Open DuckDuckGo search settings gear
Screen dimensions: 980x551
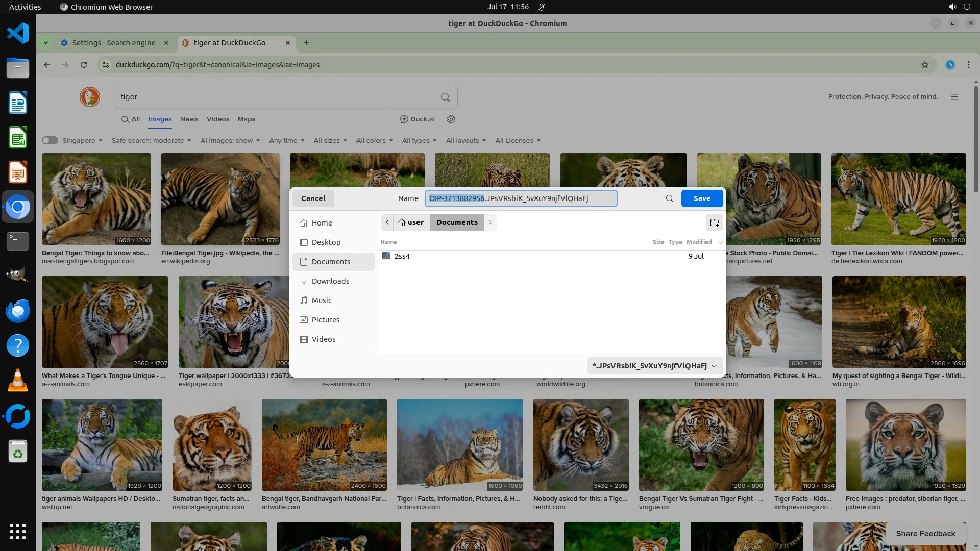[x=451, y=119]
